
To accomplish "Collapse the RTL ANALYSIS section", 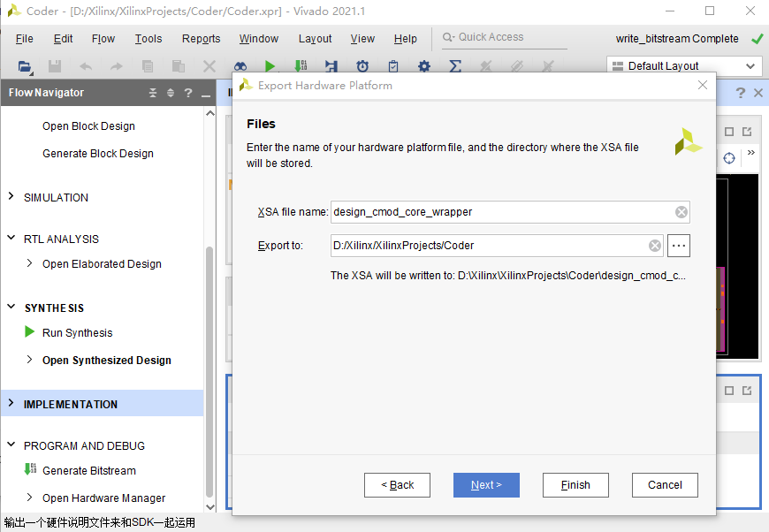I will [11, 238].
